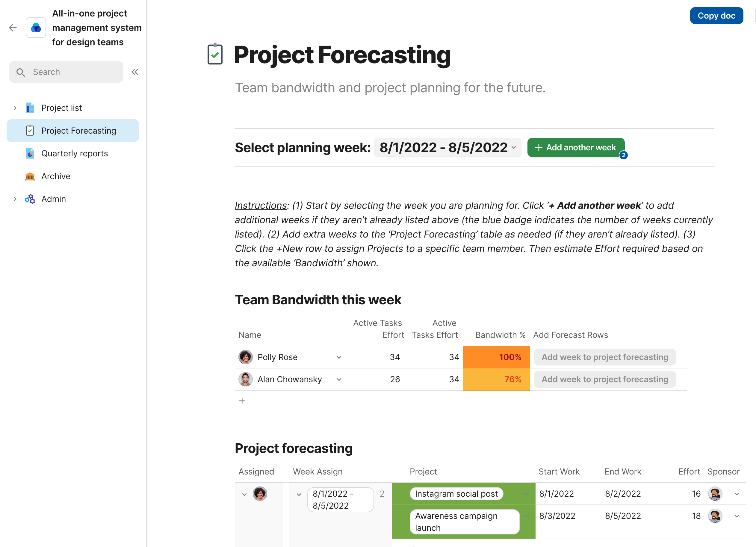This screenshot has height=547, width=756.
Task: Click Add another week
Action: (x=576, y=147)
